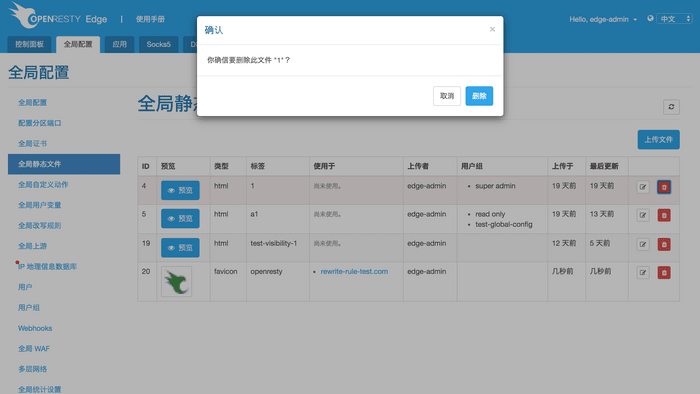Edit file a1 using pencil icon

point(643,215)
